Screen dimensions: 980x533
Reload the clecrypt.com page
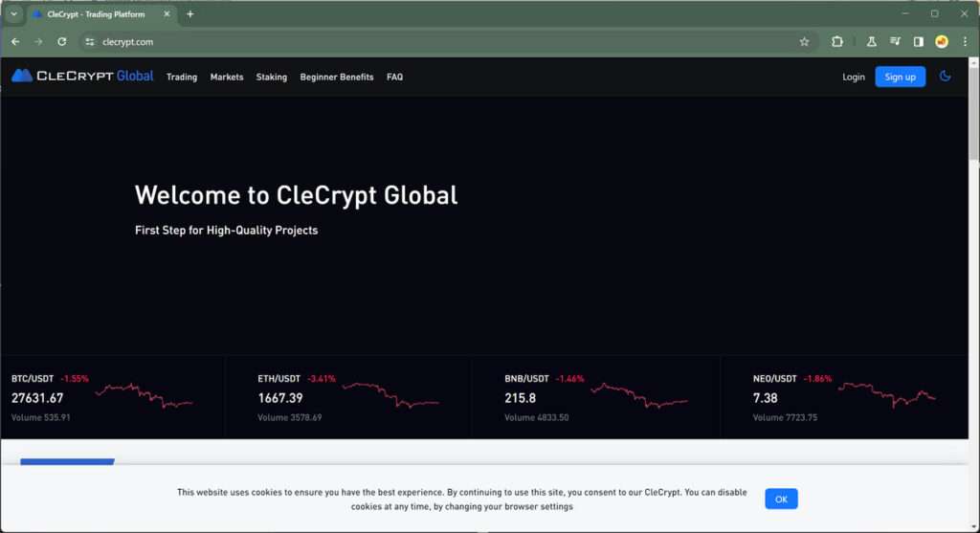point(62,42)
